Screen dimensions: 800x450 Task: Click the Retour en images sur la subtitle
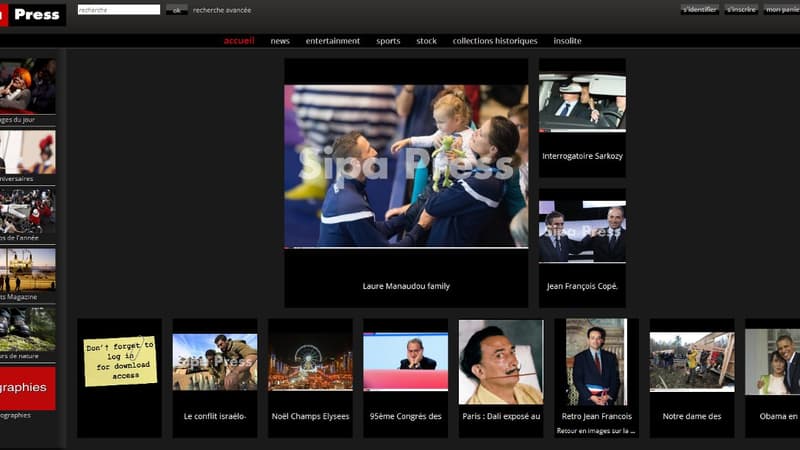pos(596,431)
